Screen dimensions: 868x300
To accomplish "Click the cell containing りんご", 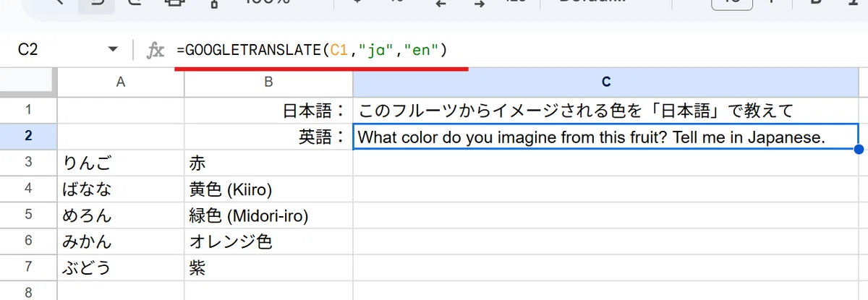I will (121, 162).
